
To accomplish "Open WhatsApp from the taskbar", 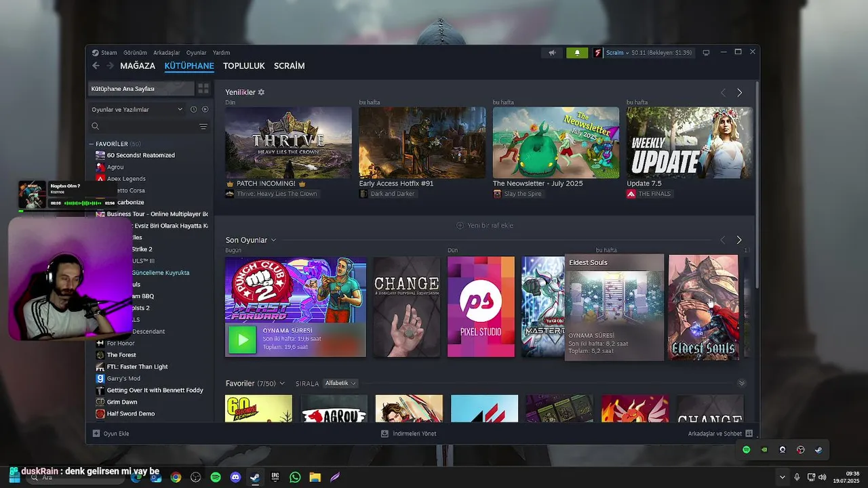I will point(295,477).
